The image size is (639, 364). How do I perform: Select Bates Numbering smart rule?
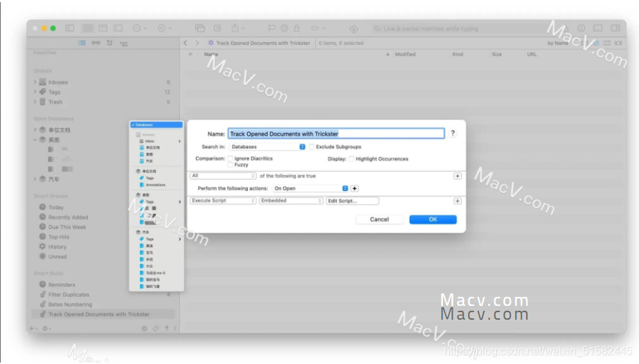click(x=70, y=304)
